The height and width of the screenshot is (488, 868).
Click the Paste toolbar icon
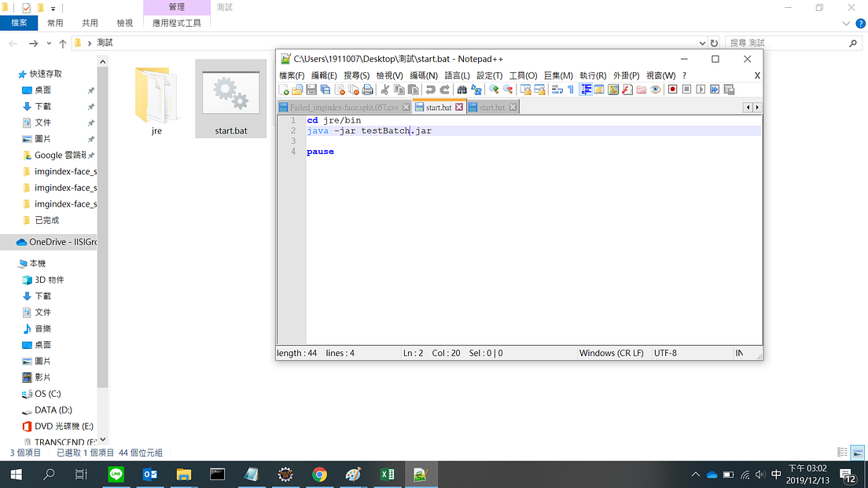click(x=413, y=90)
